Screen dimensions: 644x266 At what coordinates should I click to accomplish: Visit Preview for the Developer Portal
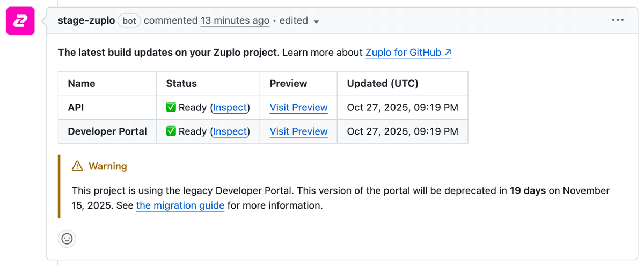coord(298,131)
